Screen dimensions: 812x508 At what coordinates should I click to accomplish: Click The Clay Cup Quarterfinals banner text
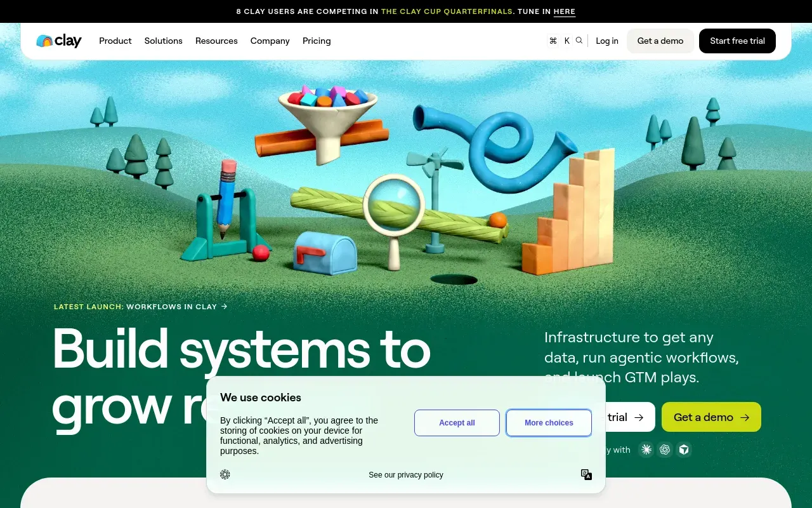[x=447, y=11]
